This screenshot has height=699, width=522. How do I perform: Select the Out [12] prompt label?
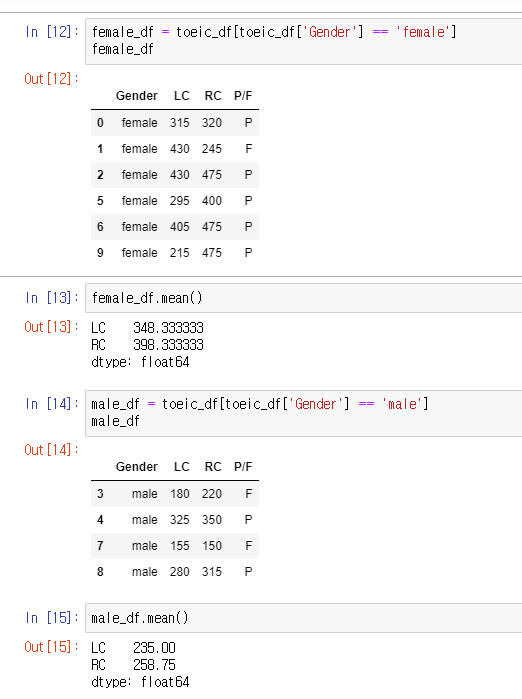point(51,79)
